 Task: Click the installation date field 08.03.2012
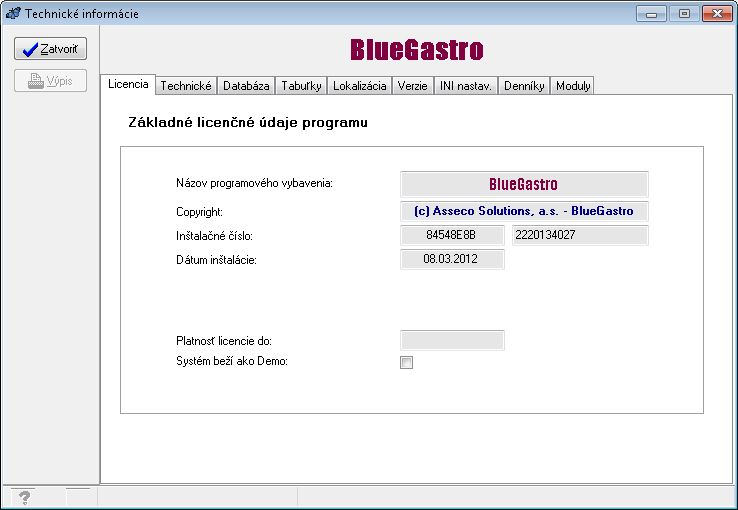(452, 259)
